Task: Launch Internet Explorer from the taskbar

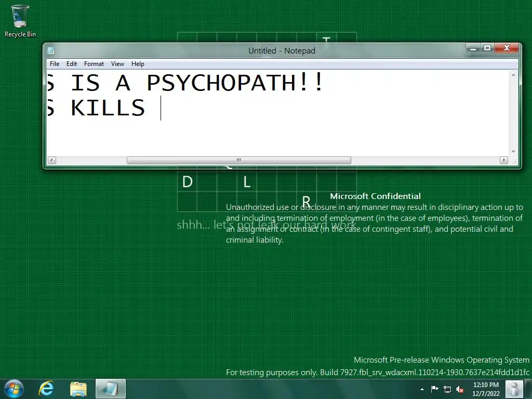Action: pos(46,389)
